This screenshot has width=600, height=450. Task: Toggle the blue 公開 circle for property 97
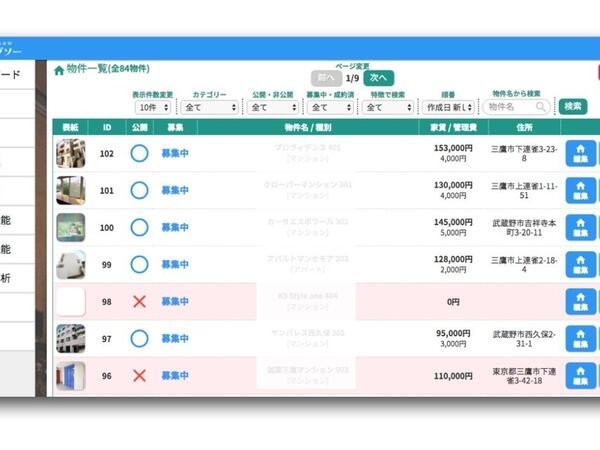139,338
